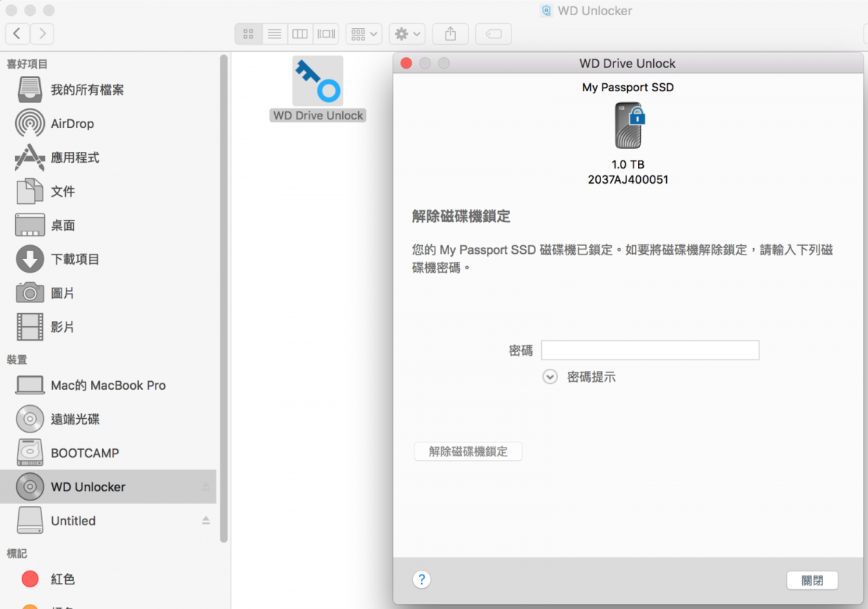Click the sidebar vertical scrollbar

pos(224,298)
